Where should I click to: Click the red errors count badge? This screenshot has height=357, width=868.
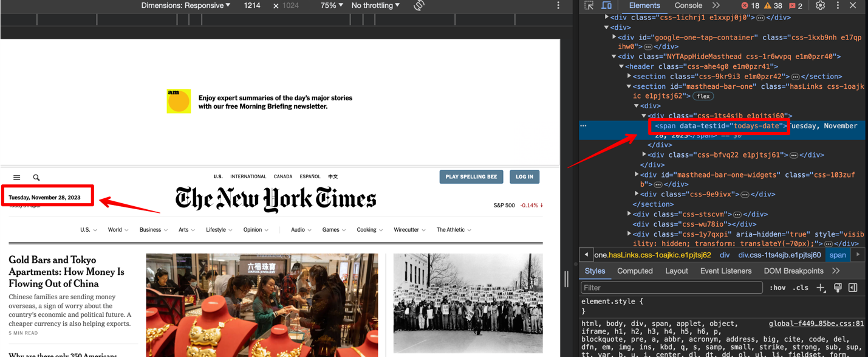click(x=751, y=5)
